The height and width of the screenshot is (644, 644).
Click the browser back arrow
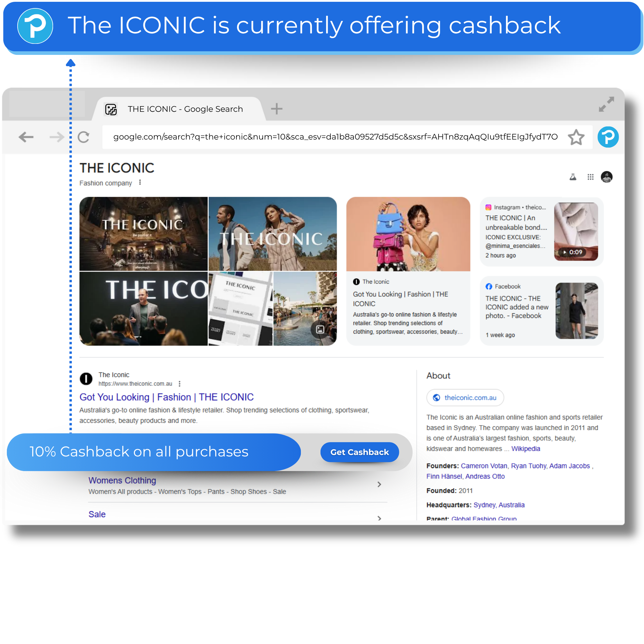26,137
